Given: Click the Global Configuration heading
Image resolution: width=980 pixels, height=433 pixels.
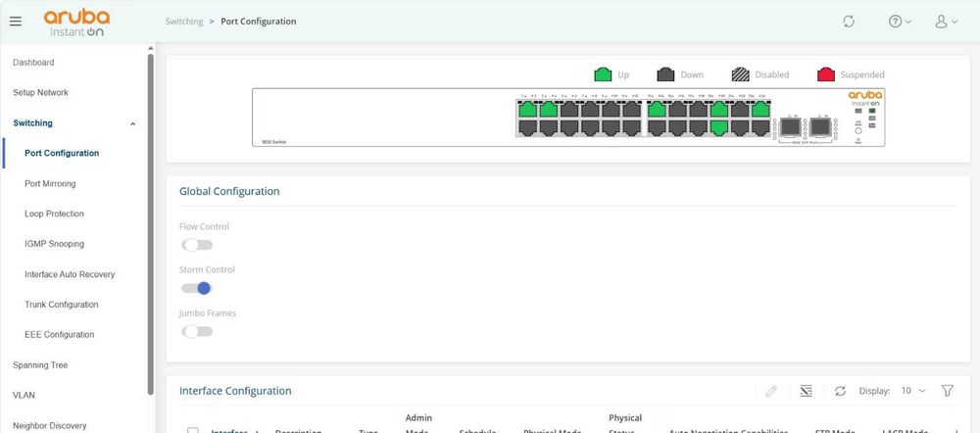Looking at the screenshot, I should click(x=229, y=191).
